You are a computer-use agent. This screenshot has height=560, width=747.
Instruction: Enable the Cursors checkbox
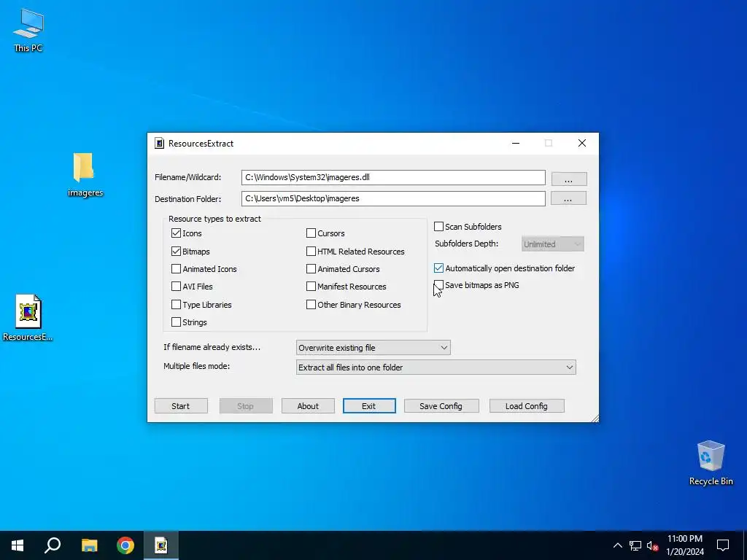pyautogui.click(x=311, y=233)
